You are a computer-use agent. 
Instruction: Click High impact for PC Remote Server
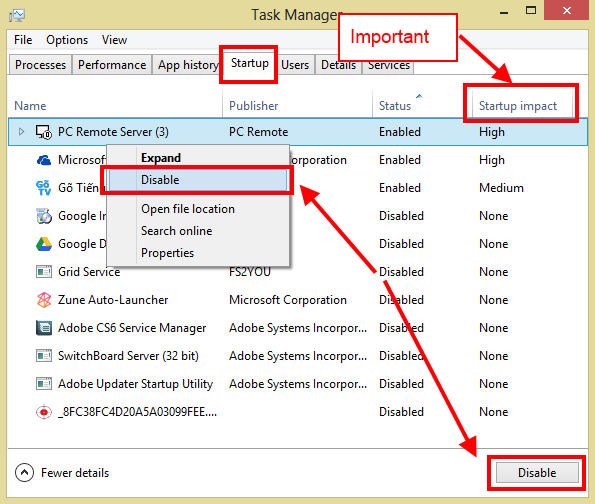pyautogui.click(x=492, y=132)
